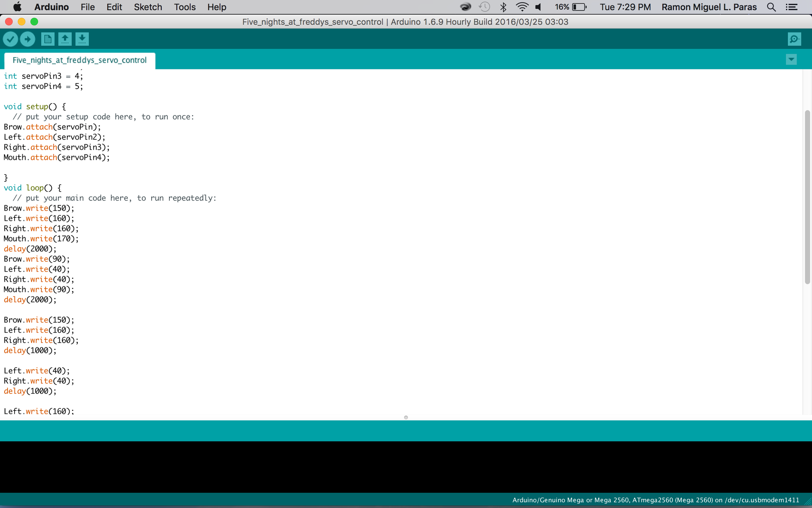Click the Verify checkmark button
Screen dimensions: 812x508
pos(10,39)
